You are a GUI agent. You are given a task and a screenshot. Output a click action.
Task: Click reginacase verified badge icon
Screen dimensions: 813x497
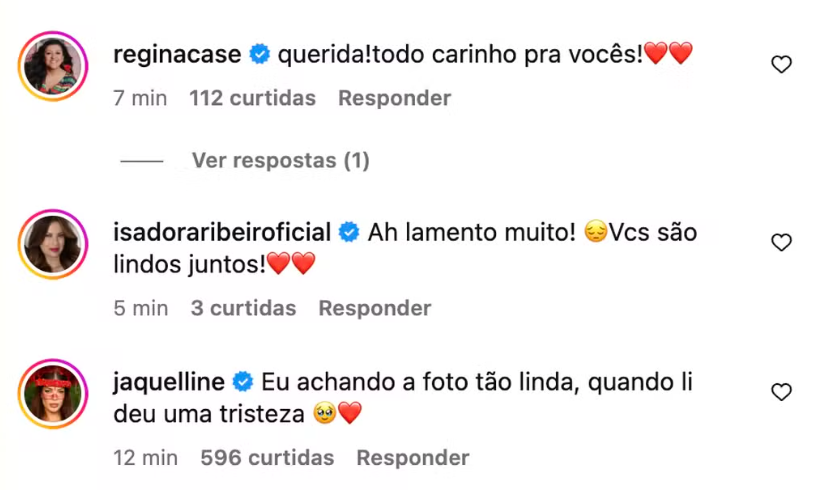pyautogui.click(x=259, y=55)
